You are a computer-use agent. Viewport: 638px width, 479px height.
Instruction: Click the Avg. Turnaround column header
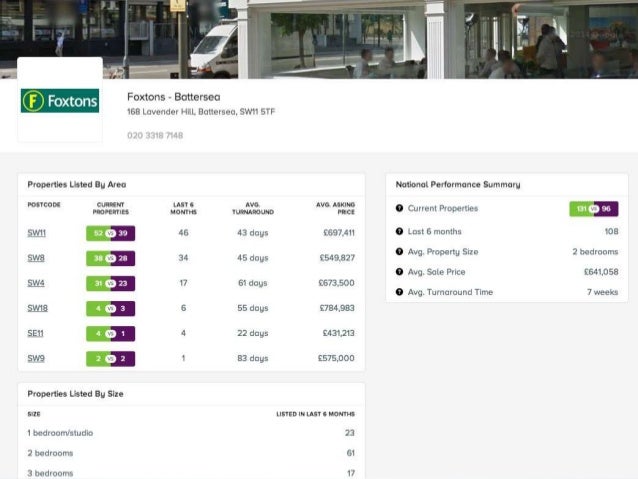[253, 208]
